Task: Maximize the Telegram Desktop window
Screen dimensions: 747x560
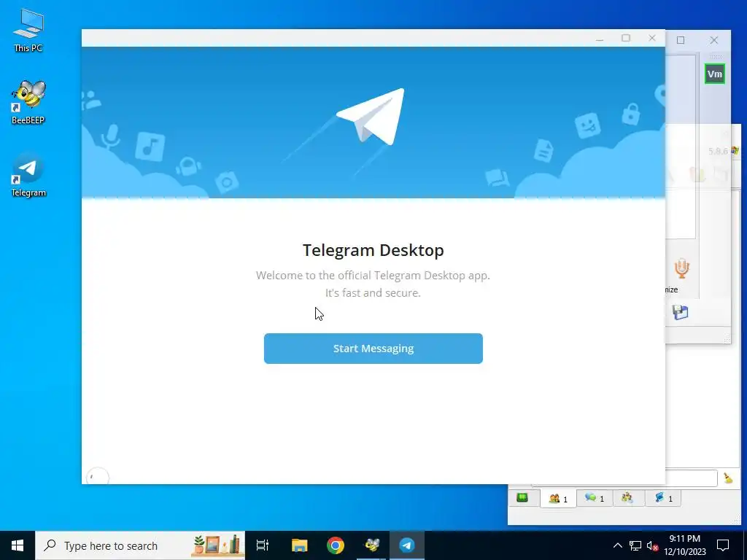Action: 625,38
